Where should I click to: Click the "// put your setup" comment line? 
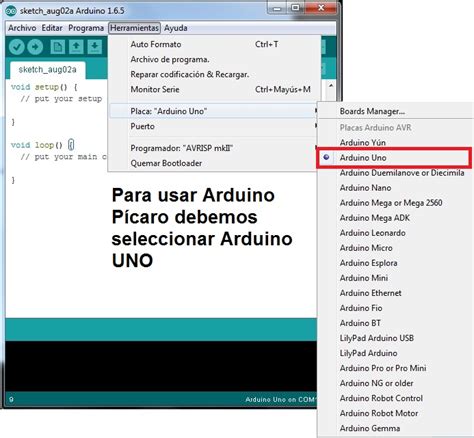point(61,99)
